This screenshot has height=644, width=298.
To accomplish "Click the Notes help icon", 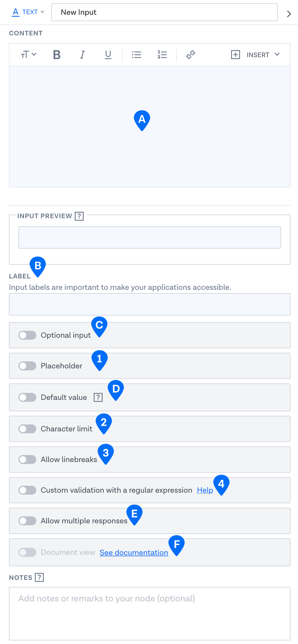I will point(39,577).
